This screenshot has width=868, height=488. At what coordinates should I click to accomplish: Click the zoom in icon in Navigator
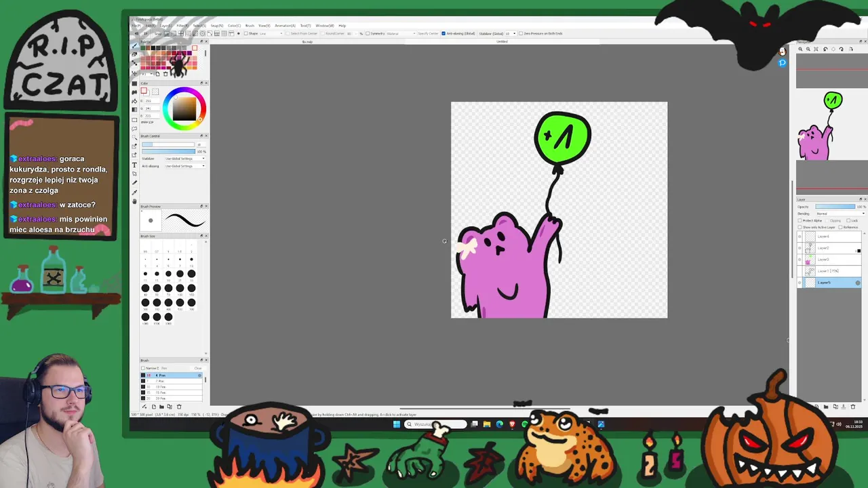(800, 49)
